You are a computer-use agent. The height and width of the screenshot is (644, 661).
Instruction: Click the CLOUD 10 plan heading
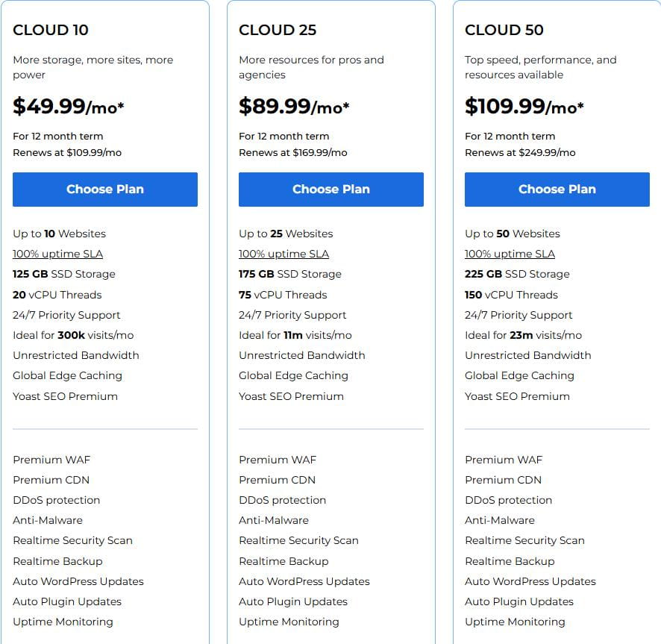(x=51, y=30)
